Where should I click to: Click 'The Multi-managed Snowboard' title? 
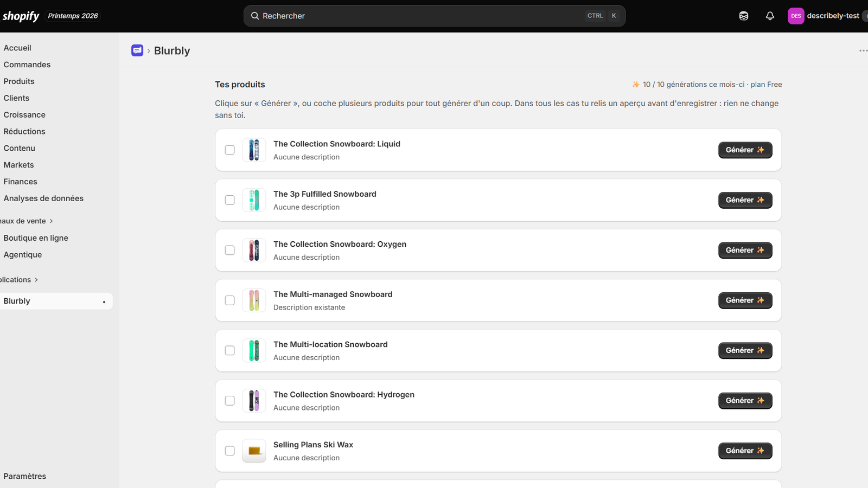pos(333,294)
